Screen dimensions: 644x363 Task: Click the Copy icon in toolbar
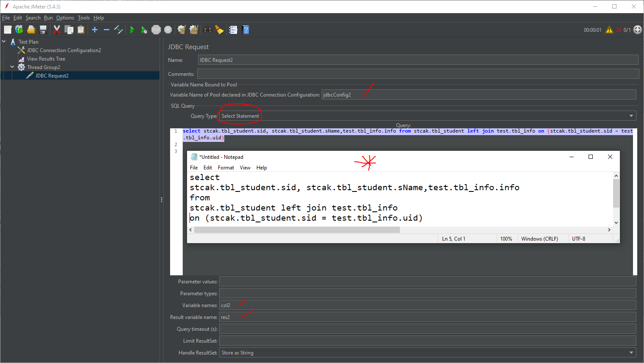(x=69, y=30)
